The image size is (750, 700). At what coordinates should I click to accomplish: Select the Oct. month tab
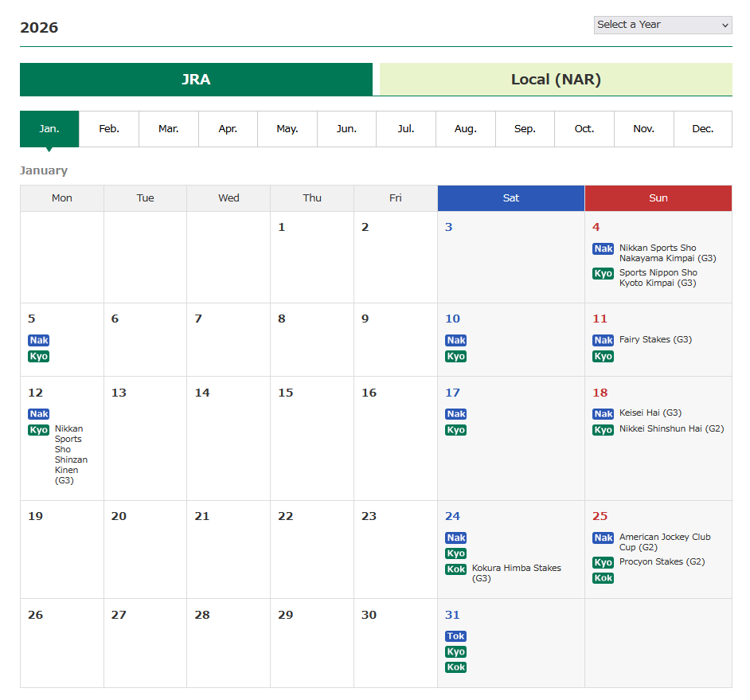click(584, 129)
